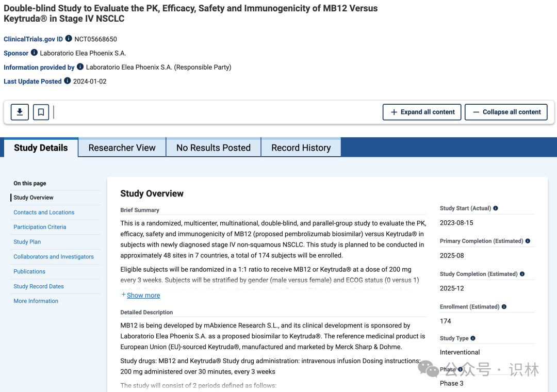Image resolution: width=557 pixels, height=392 pixels.
Task: Click the ClinicalTrials.gov ID label
Action: (33, 39)
